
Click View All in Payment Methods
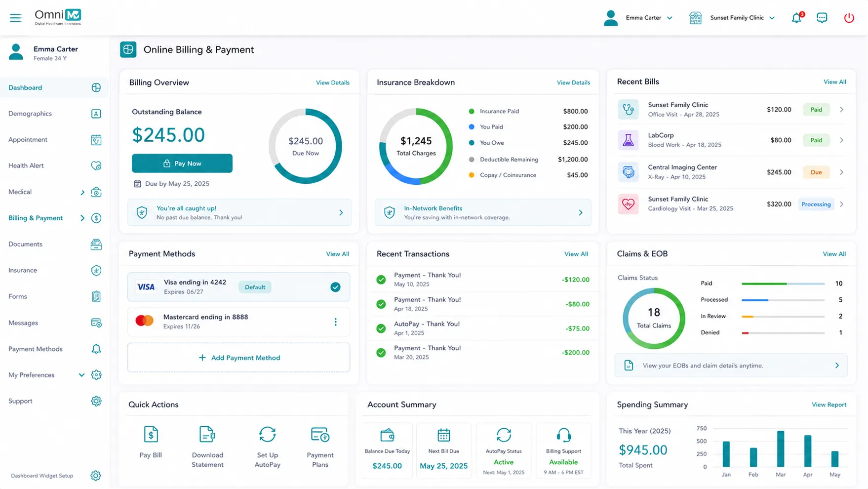[338, 254]
